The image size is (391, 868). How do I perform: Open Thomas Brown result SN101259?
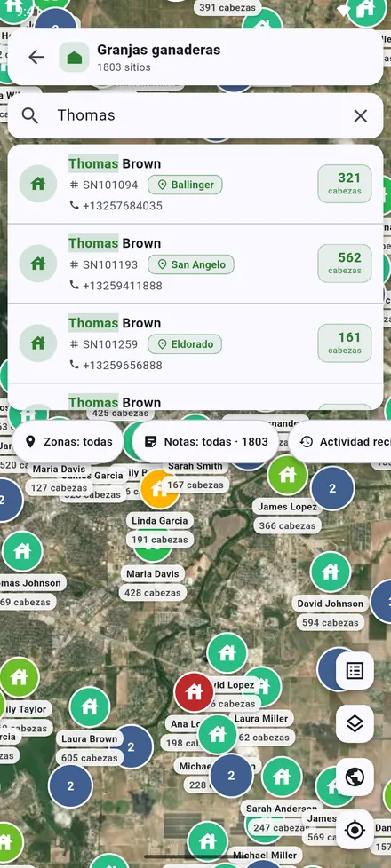195,343
